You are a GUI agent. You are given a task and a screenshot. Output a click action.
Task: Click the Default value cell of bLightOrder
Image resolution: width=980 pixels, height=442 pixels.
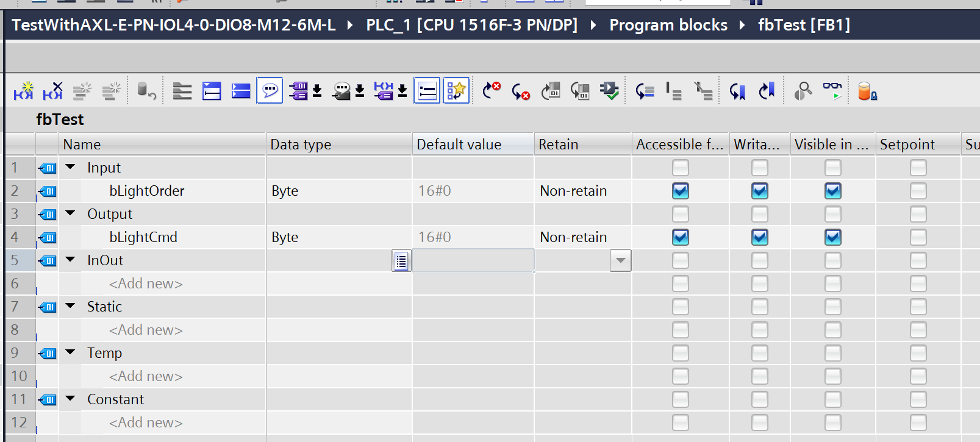[473, 191]
